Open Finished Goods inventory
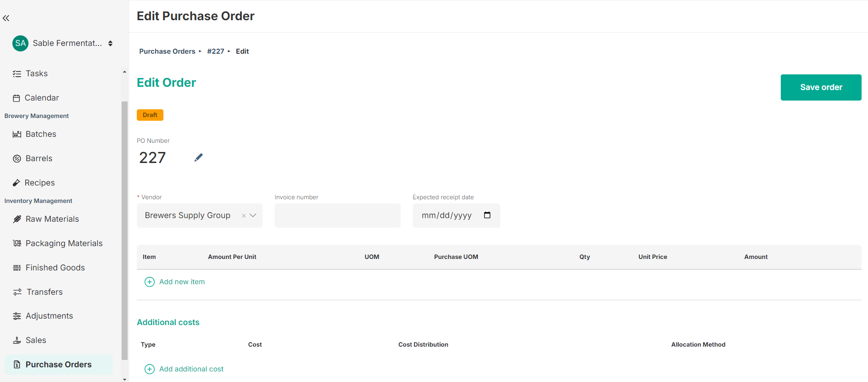Viewport: 868px width, 382px height. click(55, 268)
